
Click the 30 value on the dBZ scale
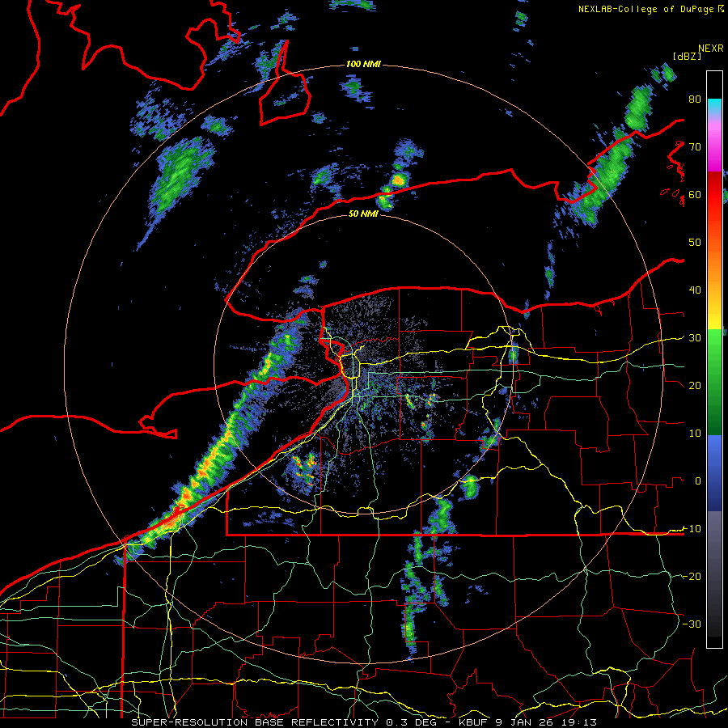695,338
